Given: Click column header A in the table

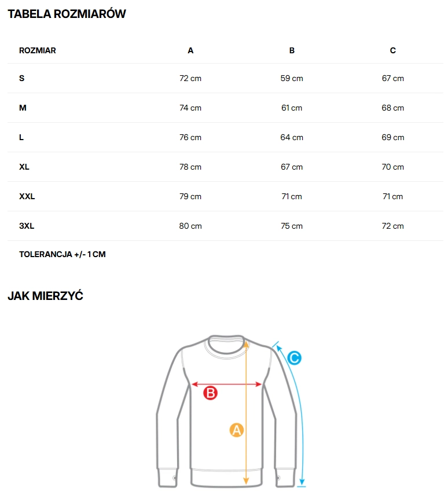Looking at the screenshot, I should [x=190, y=50].
